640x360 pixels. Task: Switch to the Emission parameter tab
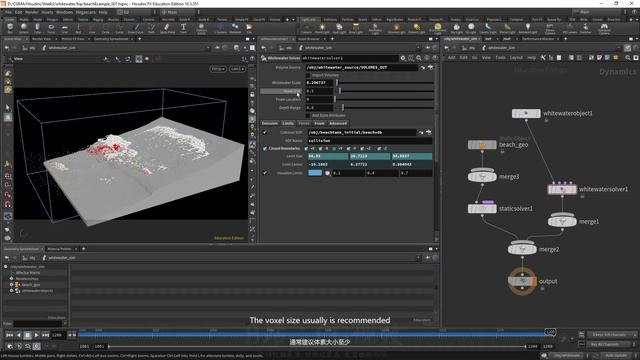[270, 123]
